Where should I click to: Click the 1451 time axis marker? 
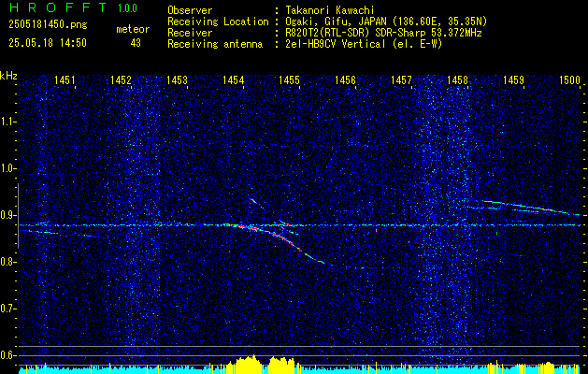pyautogui.click(x=65, y=79)
